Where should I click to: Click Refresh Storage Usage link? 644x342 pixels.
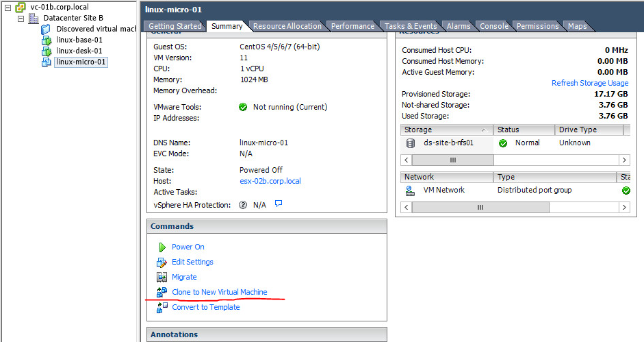590,83
